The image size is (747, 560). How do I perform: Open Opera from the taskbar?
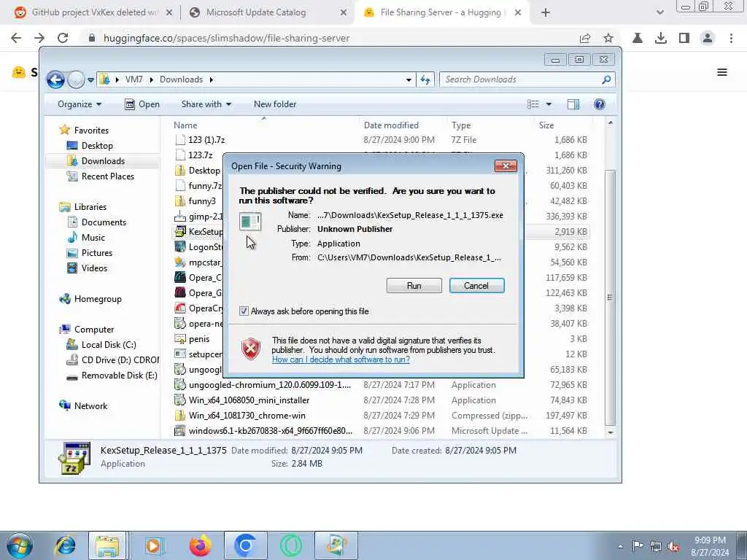pos(291,545)
